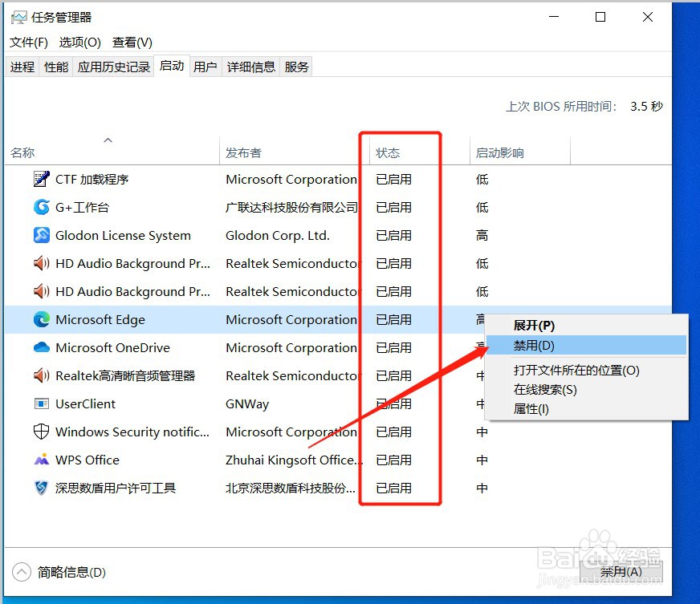Open the 选项(O) menu
Viewport: 700px width, 604px height.
[x=79, y=42]
